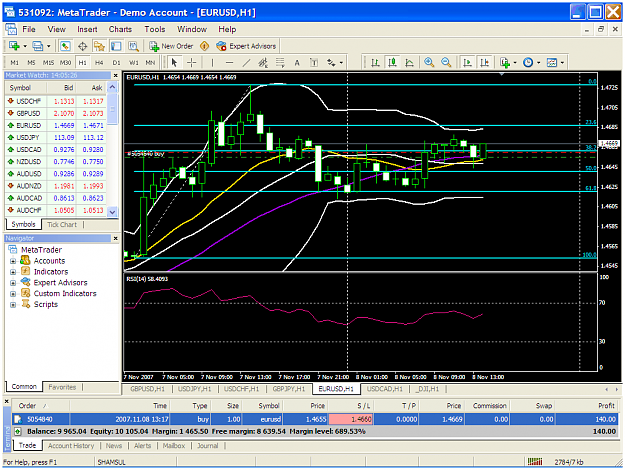Select the MN timeframe button
This screenshot has height=470, width=625.
150,63
